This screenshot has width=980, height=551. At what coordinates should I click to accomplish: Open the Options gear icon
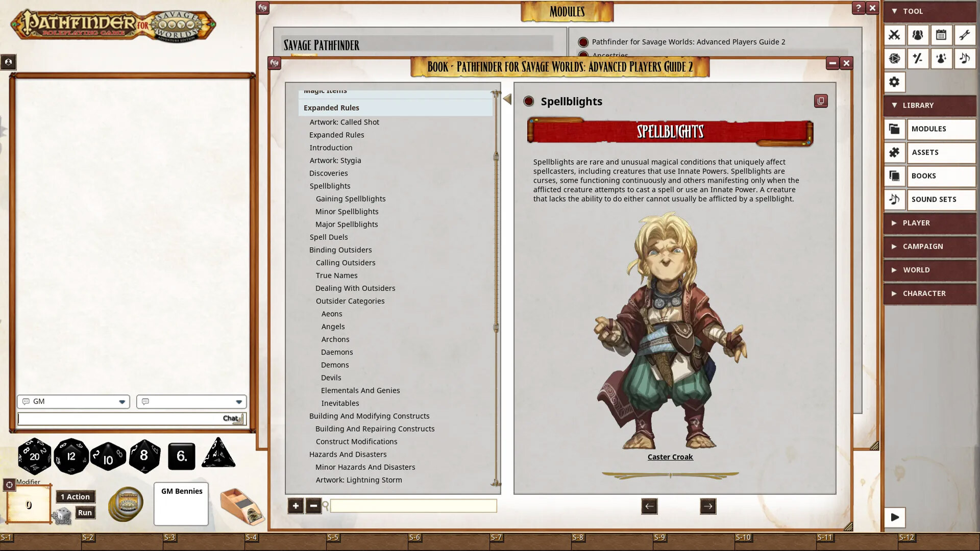[895, 82]
